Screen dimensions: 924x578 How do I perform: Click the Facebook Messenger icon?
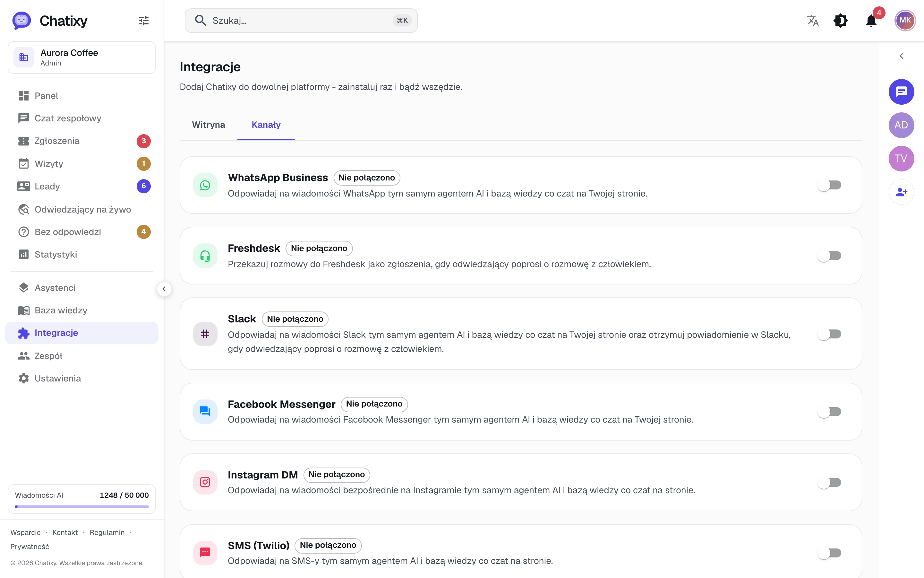[205, 412]
